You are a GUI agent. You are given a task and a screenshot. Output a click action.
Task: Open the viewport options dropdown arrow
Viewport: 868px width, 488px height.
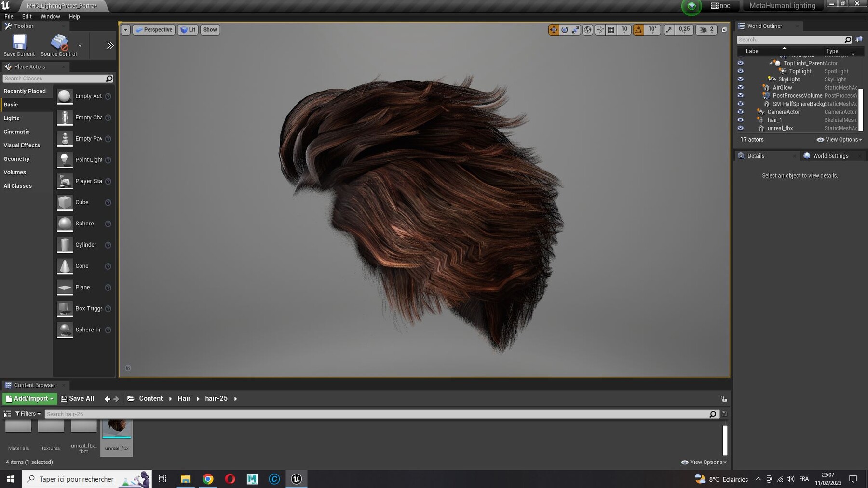[x=125, y=30]
